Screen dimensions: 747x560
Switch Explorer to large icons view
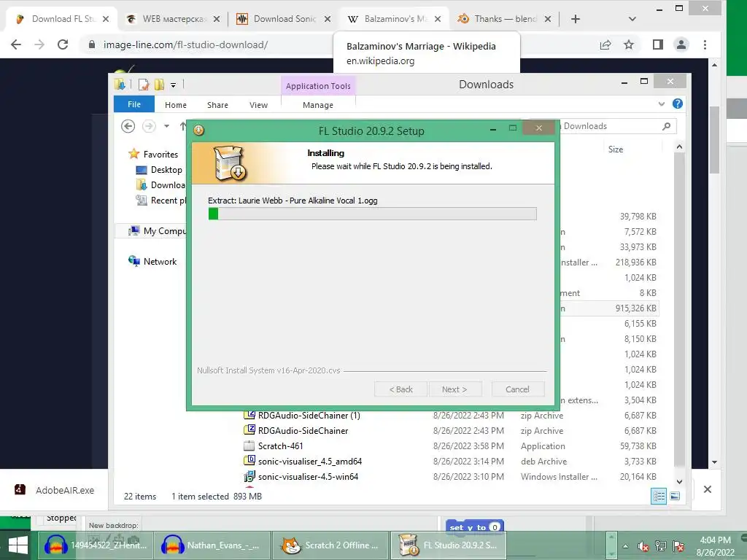coord(675,496)
